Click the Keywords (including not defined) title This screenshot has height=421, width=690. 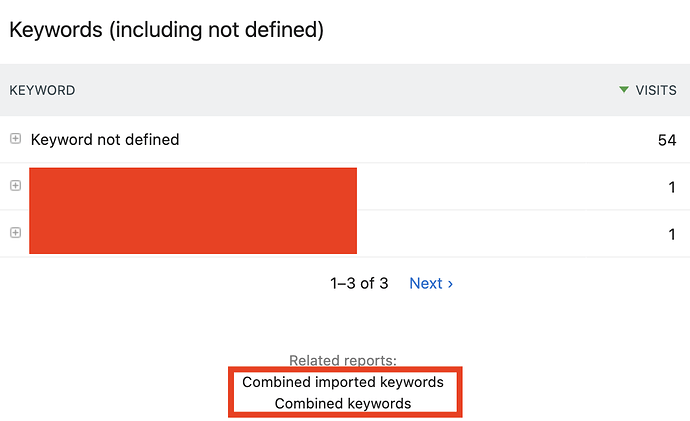coord(167,30)
